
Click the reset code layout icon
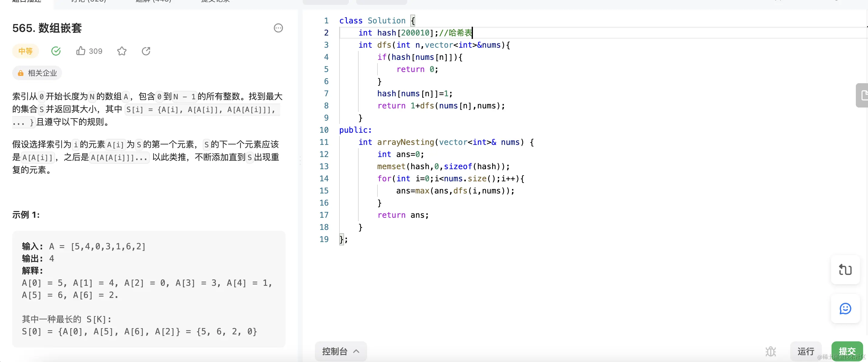(x=845, y=270)
